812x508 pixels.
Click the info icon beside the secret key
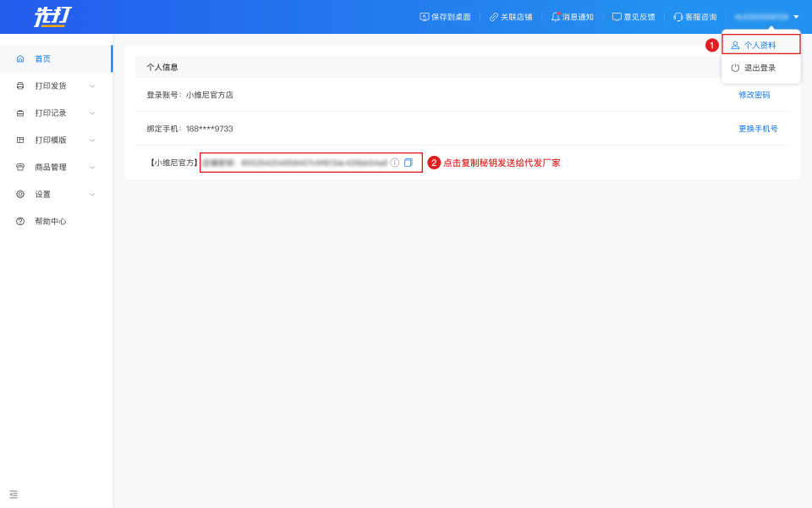tap(394, 163)
